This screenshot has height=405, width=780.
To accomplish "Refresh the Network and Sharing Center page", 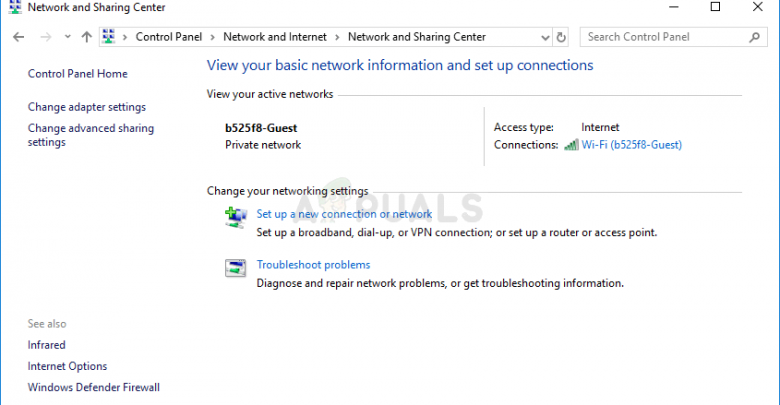I will [561, 37].
